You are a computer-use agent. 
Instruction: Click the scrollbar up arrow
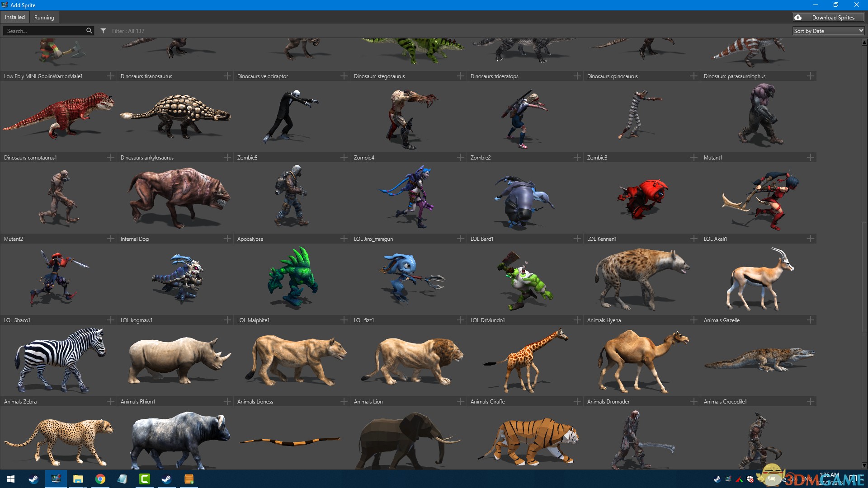(864, 42)
